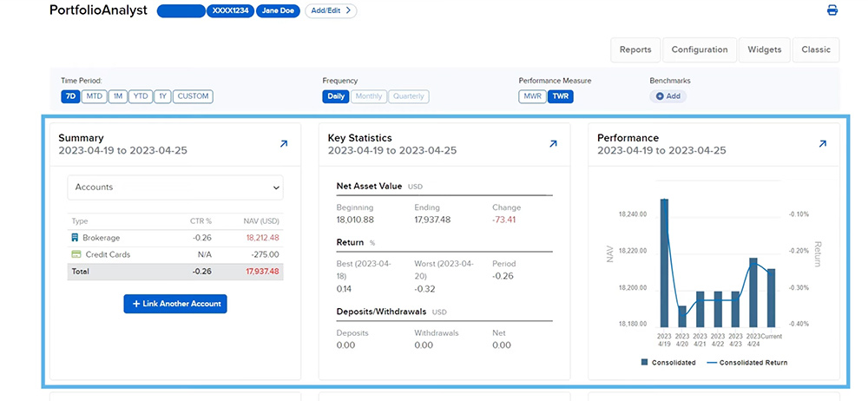
Task: Switch to the Classic view
Action: [816, 49]
